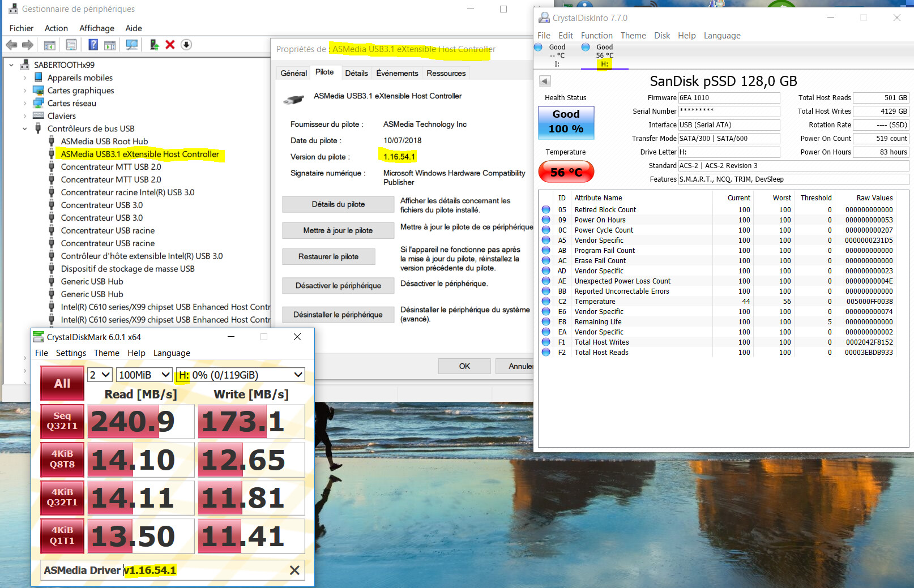Click Mettre à jour le pilote button
The width and height of the screenshot is (914, 588).
click(x=338, y=230)
